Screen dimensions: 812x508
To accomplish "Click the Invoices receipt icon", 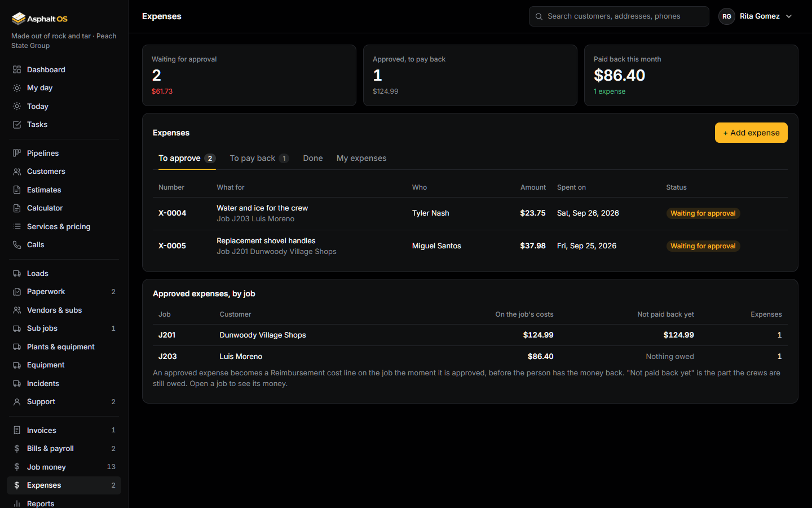I will tap(17, 430).
